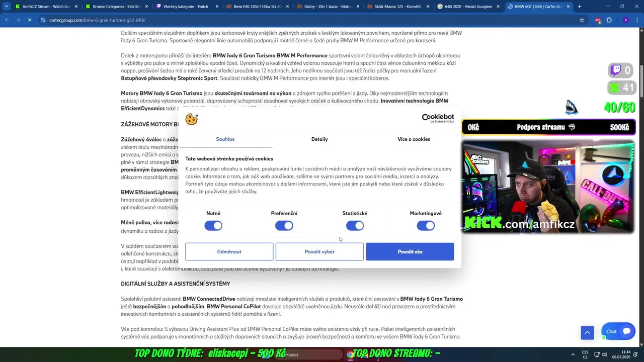This screenshot has height=362, width=644.
Task: Close the 640i 2020 Google search tab
Action: point(498,7)
